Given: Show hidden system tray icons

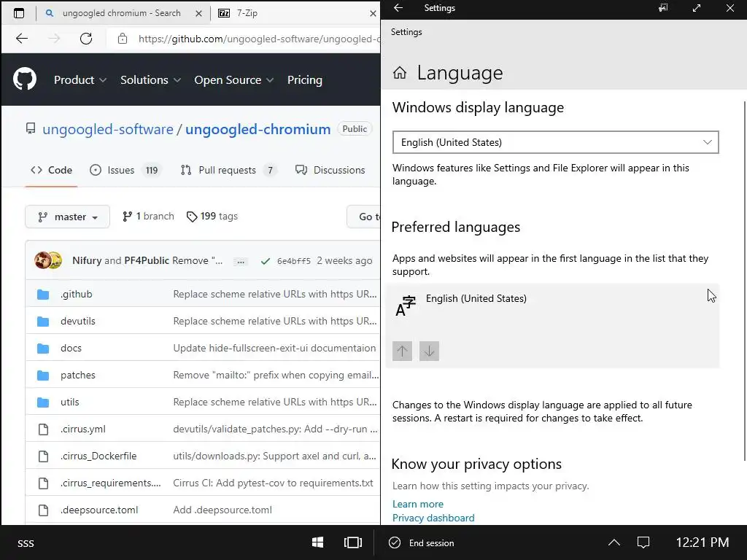Looking at the screenshot, I should pos(614,542).
